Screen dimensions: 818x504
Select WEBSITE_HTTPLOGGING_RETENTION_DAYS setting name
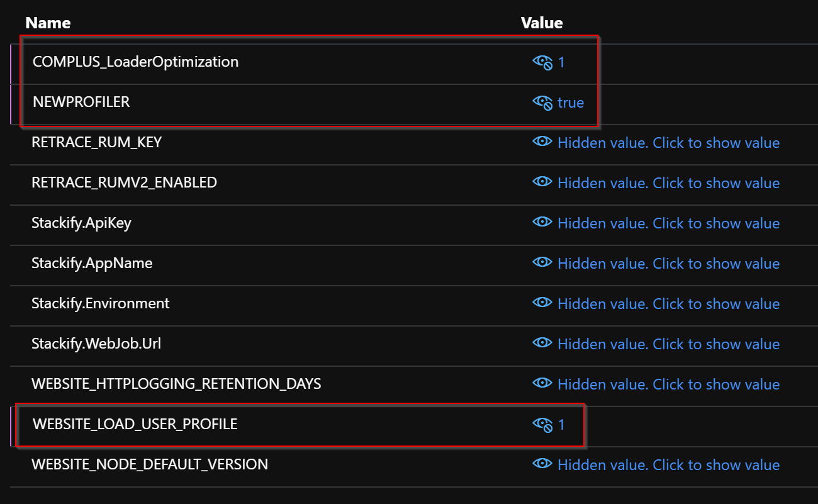[x=176, y=384]
